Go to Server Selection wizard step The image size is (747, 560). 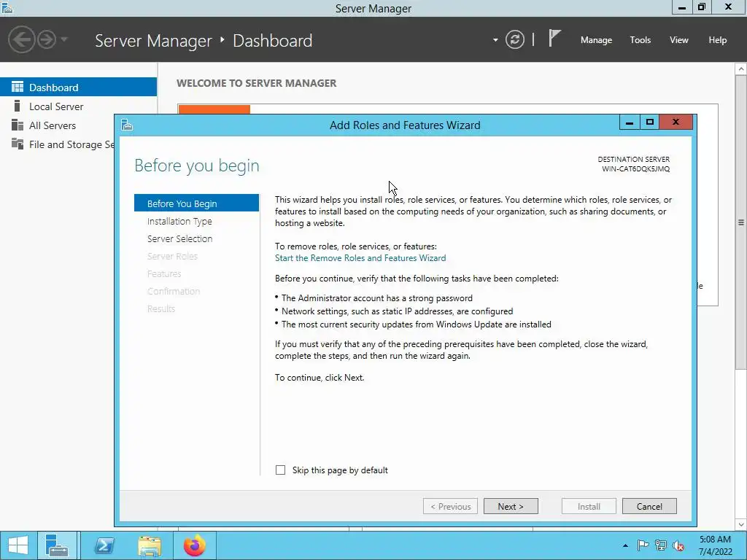pyautogui.click(x=179, y=238)
